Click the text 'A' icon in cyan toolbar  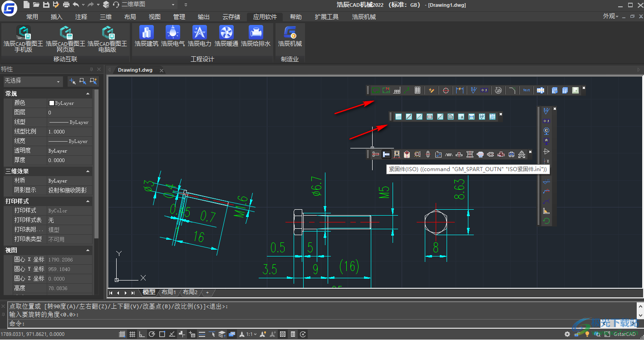(x=461, y=117)
